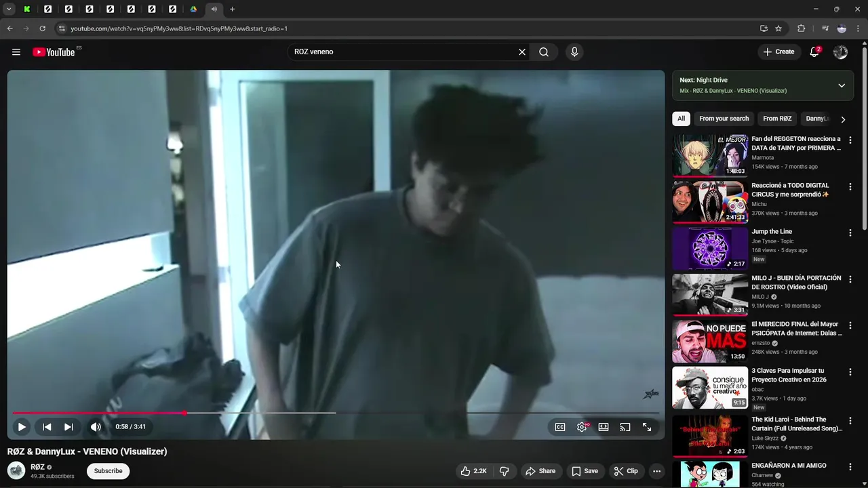Open options for 3 Claves Para Impulsar video
Viewport: 868px width, 488px height.
pyautogui.click(x=850, y=372)
